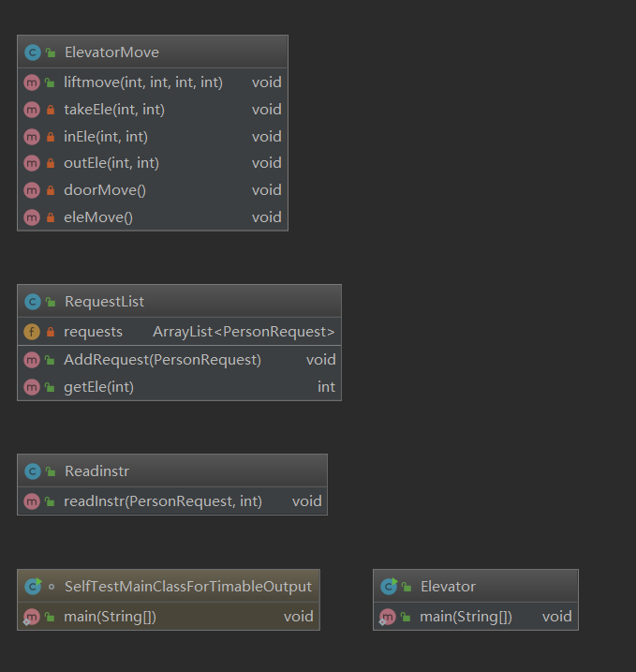Select the AddRequest(PersonRequest) method
This screenshot has height=672, width=636.
[x=162, y=360]
